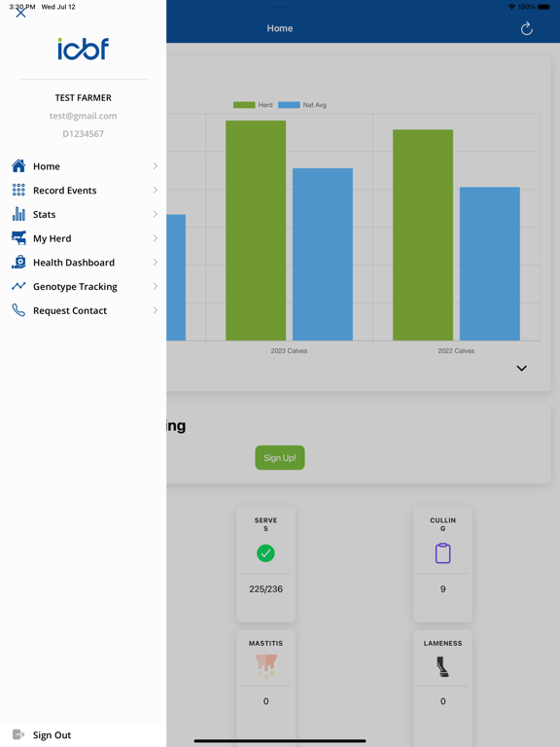Viewport: 560px width, 747px height.
Task: Expand the chart card down arrow
Action: click(522, 369)
